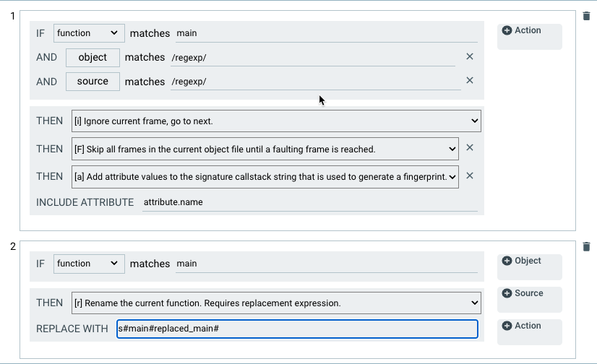Expand the Skip all frames action dropdown
The image size is (597, 364).
pyautogui.click(x=265, y=149)
